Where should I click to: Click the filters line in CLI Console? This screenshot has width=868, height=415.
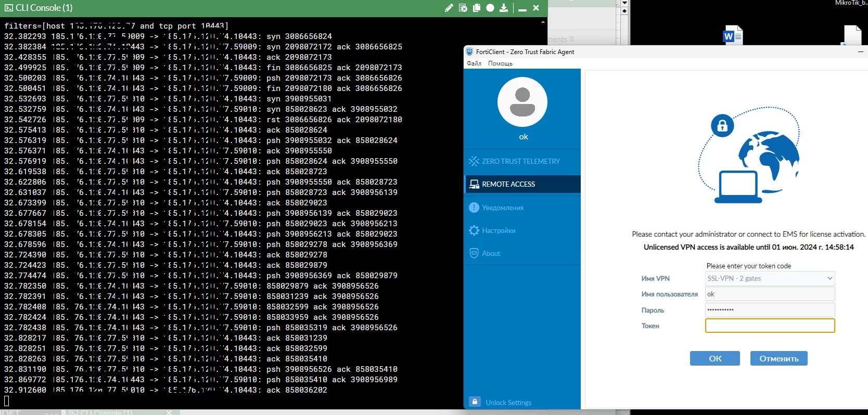(117, 26)
